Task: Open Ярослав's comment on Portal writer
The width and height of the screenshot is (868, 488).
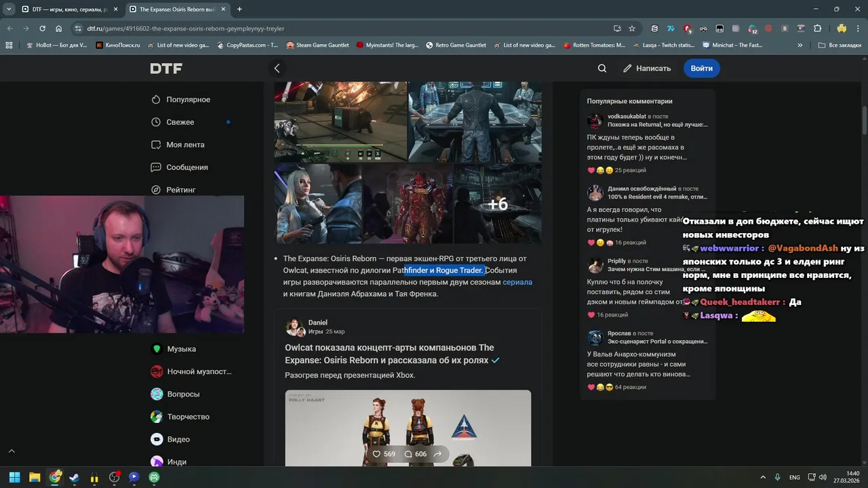Action: [x=639, y=364]
